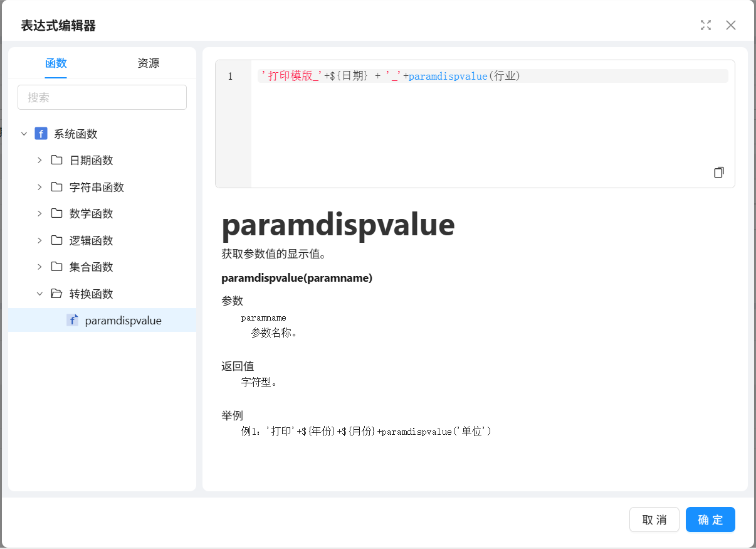Switch to the 资源 tab
756x549 pixels.
(x=149, y=63)
